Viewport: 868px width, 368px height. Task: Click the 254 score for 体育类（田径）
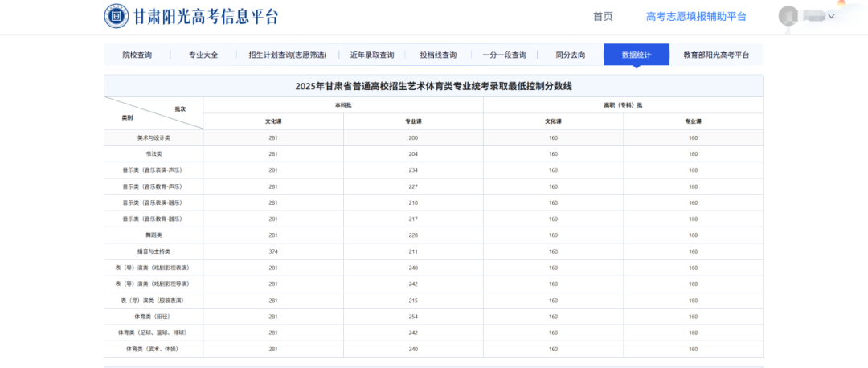[x=413, y=317]
